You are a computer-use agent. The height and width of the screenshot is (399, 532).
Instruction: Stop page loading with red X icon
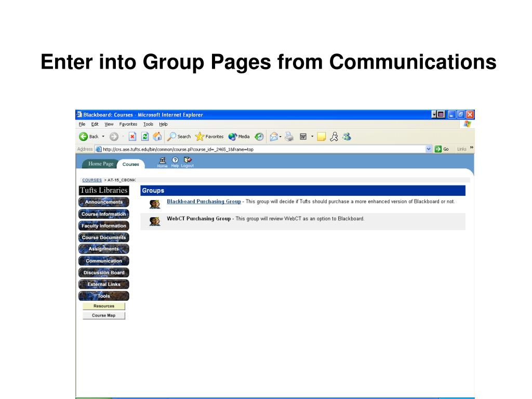pos(132,137)
